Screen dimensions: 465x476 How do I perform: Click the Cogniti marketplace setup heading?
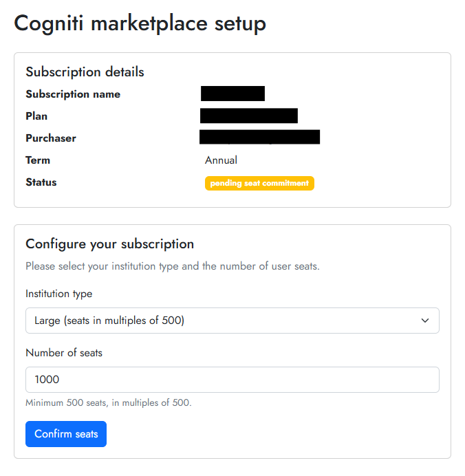140,23
